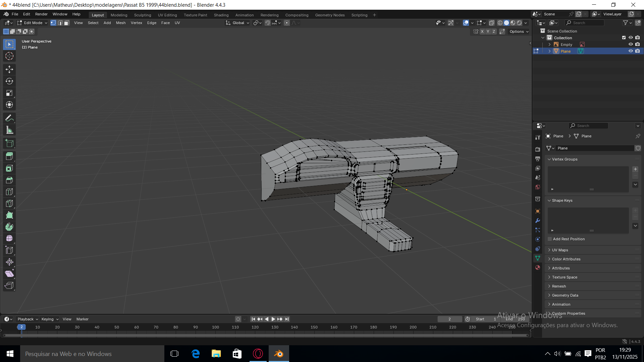644x362 pixels.
Task: Pick the Rotate tool
Action: click(9, 81)
